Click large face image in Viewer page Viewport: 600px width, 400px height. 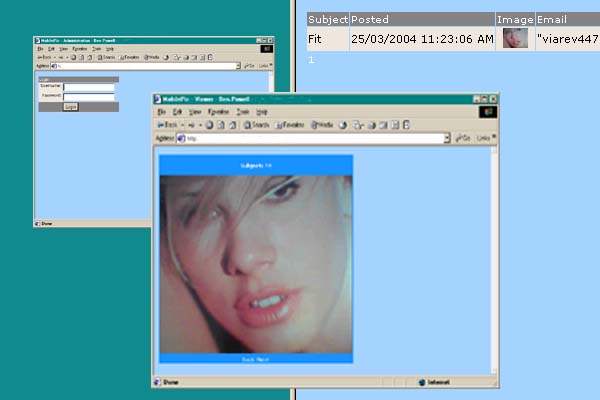click(x=256, y=264)
